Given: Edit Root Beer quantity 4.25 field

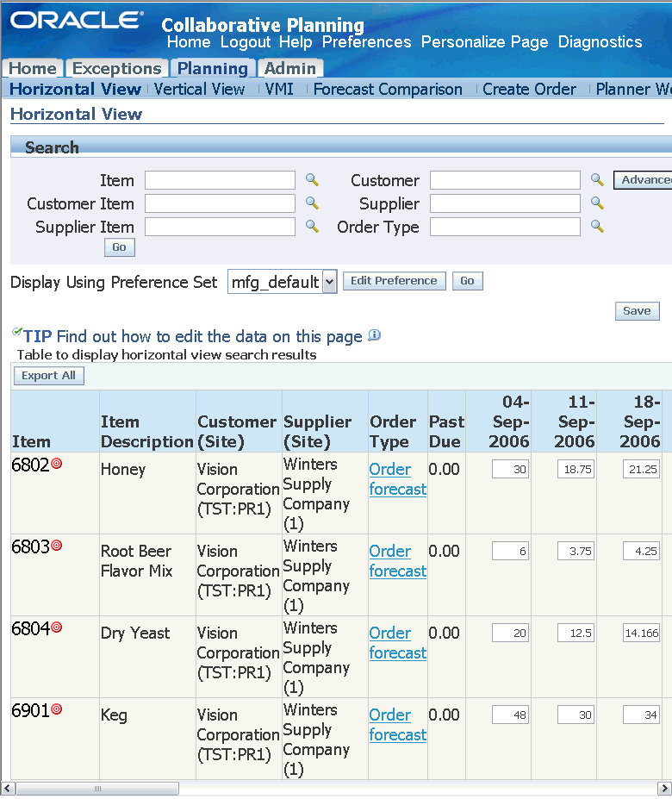Looking at the screenshot, I should (642, 552).
